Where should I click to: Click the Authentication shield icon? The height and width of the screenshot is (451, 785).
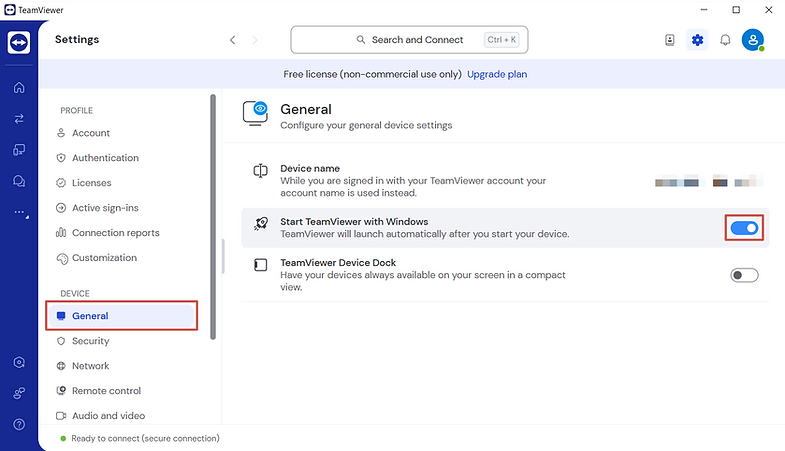tap(61, 158)
